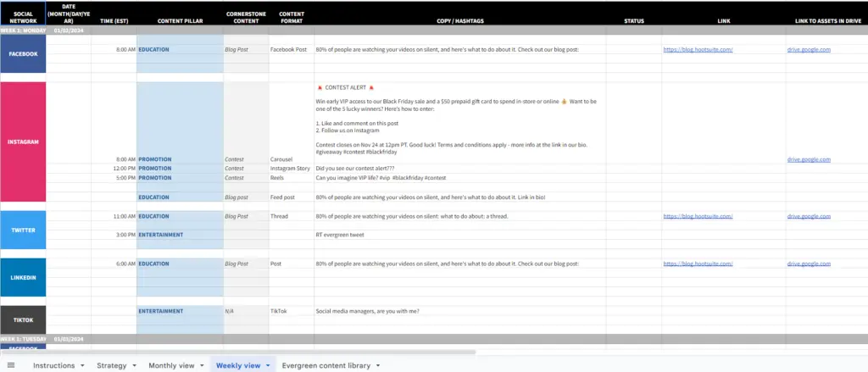The width and height of the screenshot is (868, 372).
Task: Click the horizontal scrollbar at the bottom
Action: (x=254, y=352)
